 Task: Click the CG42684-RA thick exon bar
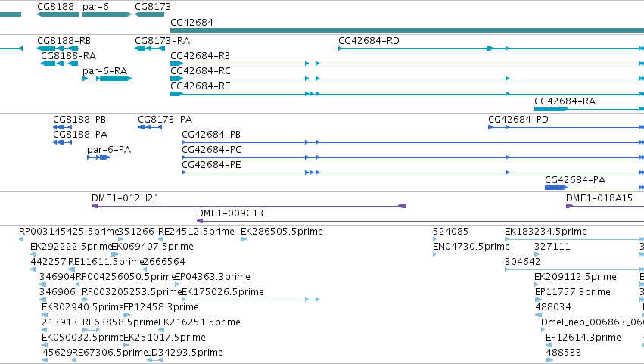[x=551, y=109]
